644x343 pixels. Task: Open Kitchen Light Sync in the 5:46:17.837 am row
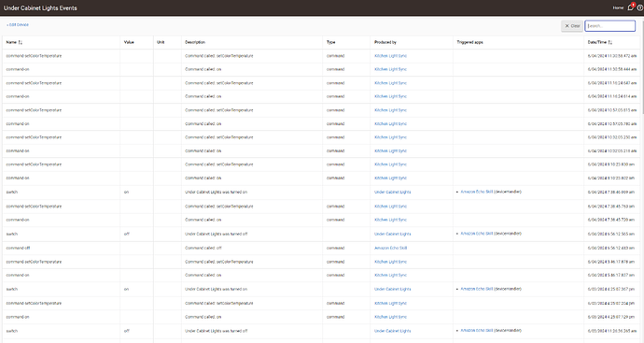[x=390, y=275]
